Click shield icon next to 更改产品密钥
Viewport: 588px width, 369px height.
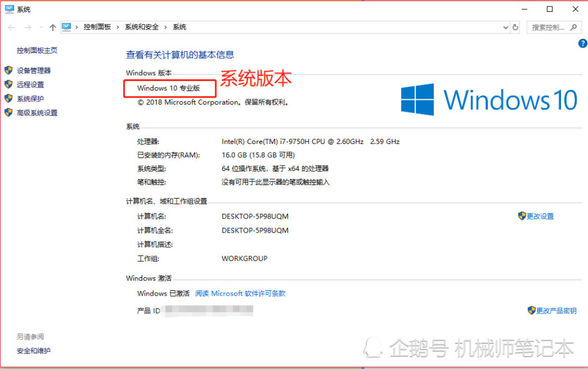pyautogui.click(x=532, y=310)
